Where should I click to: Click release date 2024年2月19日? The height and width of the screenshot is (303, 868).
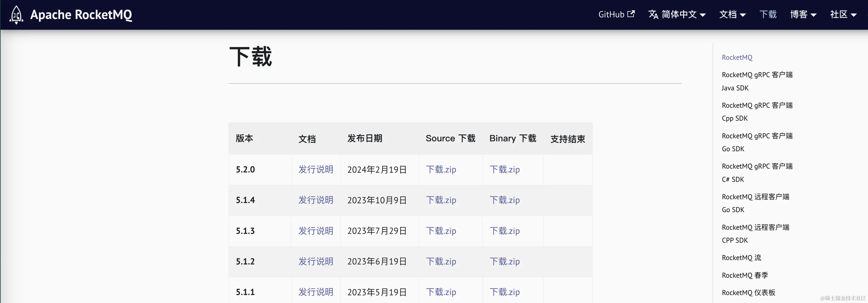pos(377,169)
